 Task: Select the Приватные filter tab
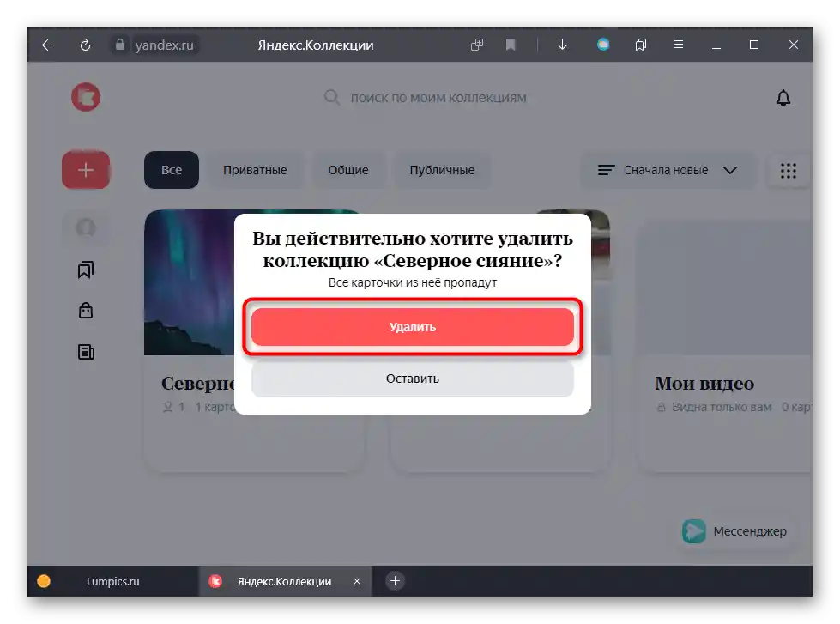tap(255, 170)
